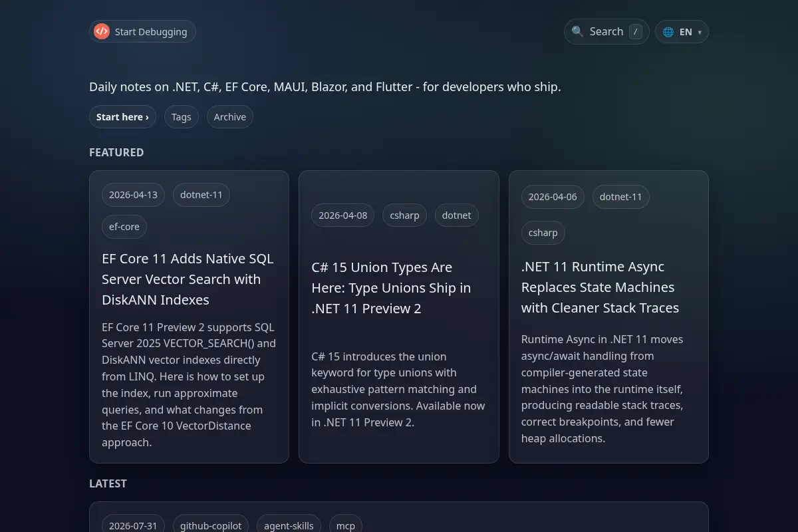
Task: Click the EF Core 11 Preview 2 summary text
Action: 189,385
